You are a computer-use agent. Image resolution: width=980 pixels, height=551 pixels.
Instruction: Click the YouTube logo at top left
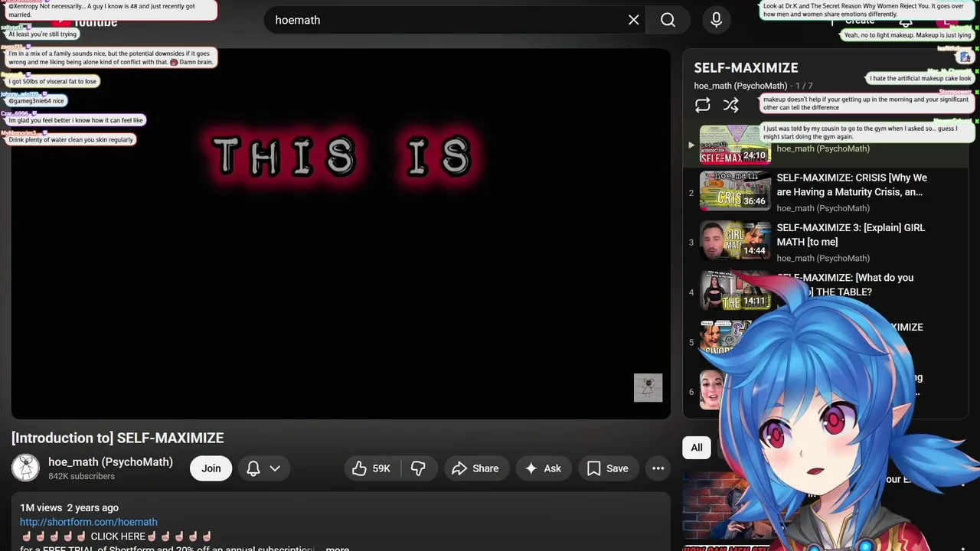86,21
